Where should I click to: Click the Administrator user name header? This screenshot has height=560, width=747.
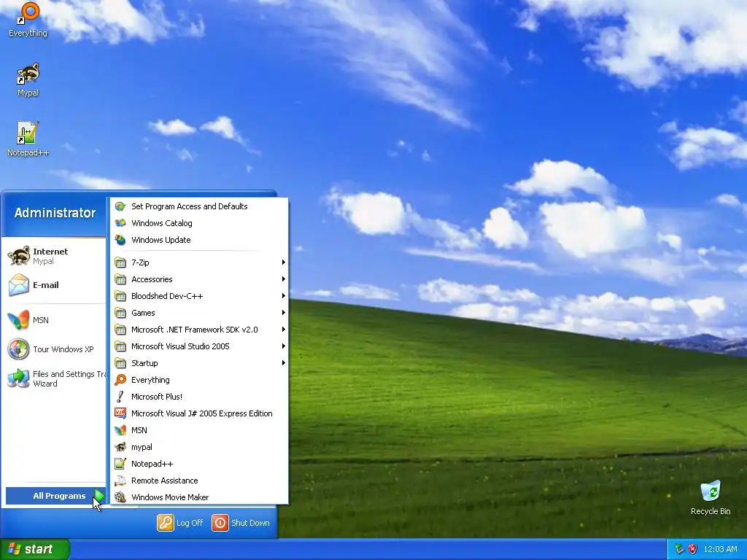point(55,213)
